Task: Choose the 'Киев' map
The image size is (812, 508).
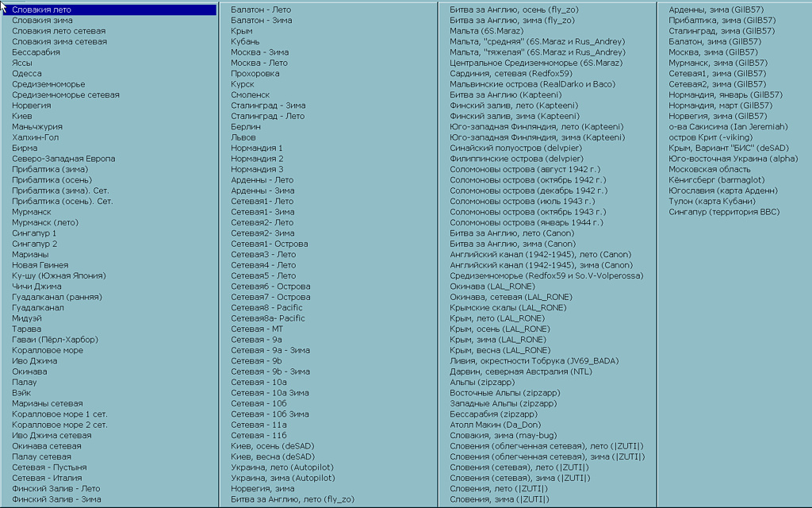Action: coord(22,116)
